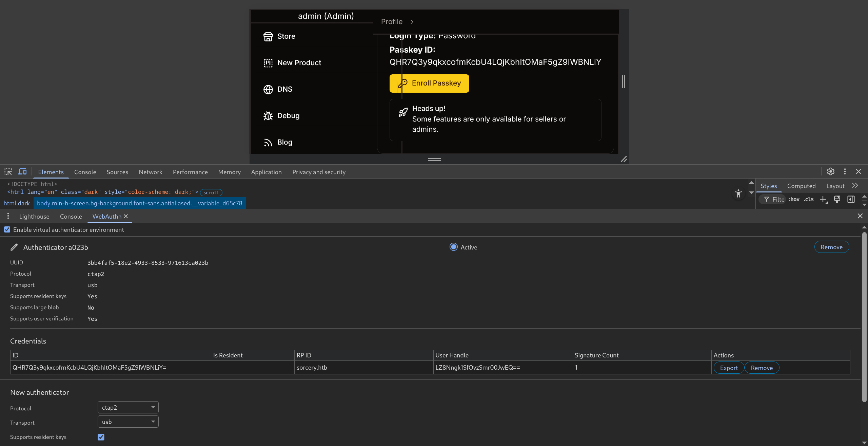868x446 pixels.
Task: Switch to the Network tab
Action: pos(150,172)
